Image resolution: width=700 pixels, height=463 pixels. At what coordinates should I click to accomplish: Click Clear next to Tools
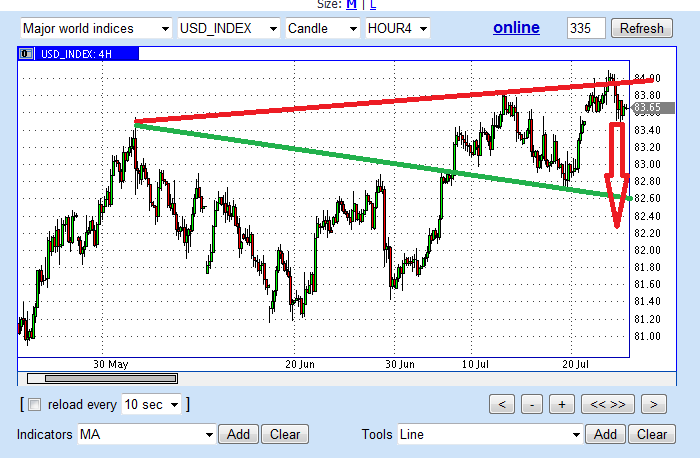pyautogui.click(x=652, y=434)
